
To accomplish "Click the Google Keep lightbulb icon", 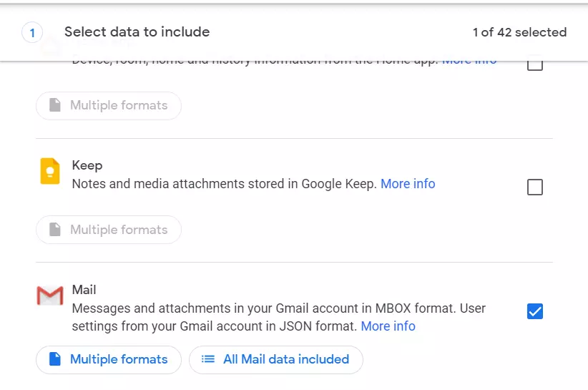I will coord(50,172).
